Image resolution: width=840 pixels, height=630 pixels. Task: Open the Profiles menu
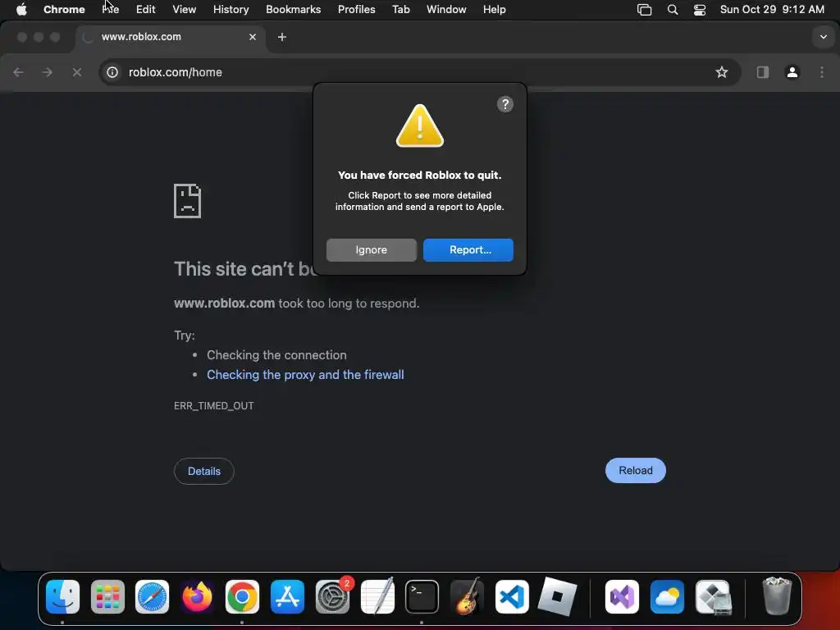click(356, 10)
